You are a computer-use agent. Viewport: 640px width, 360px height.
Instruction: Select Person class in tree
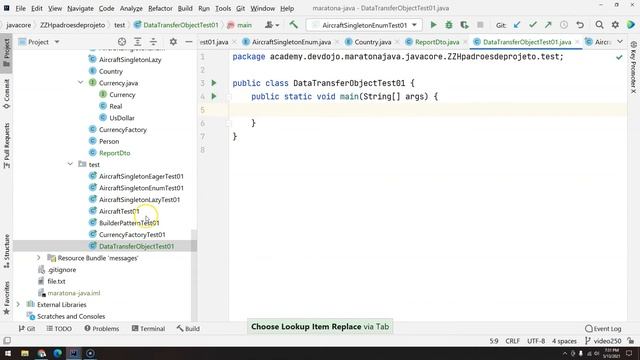(109, 141)
